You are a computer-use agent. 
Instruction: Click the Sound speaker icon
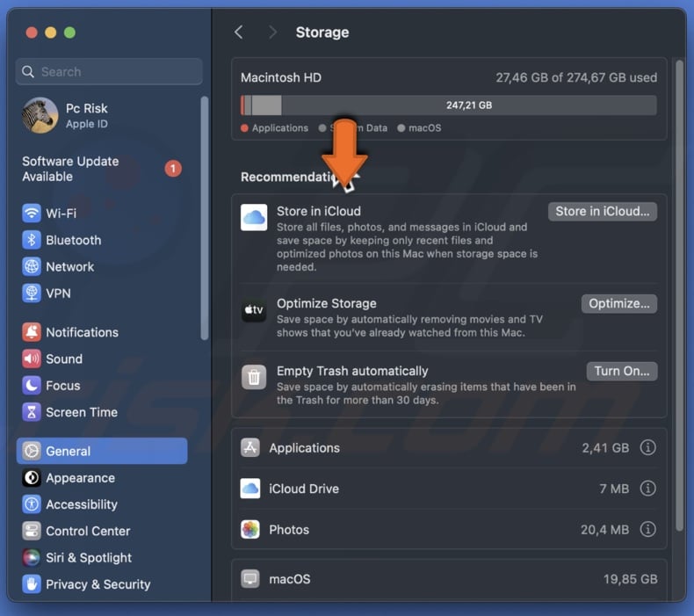click(32, 359)
